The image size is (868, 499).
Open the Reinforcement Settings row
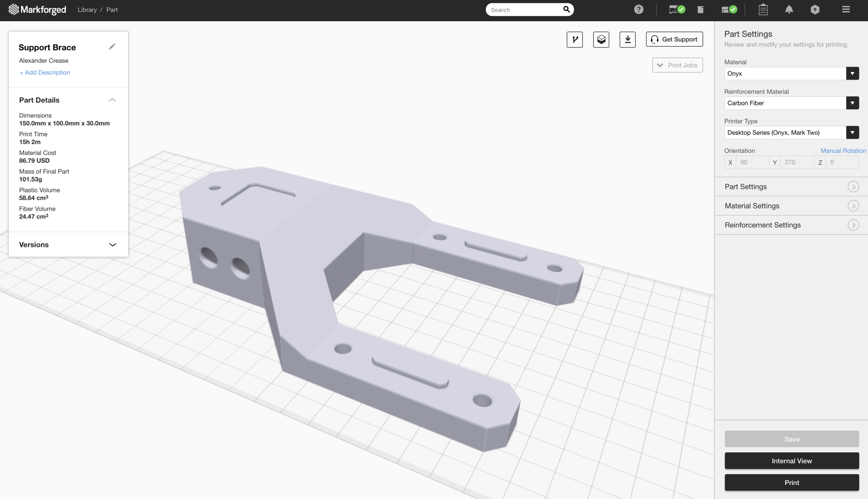(x=791, y=225)
